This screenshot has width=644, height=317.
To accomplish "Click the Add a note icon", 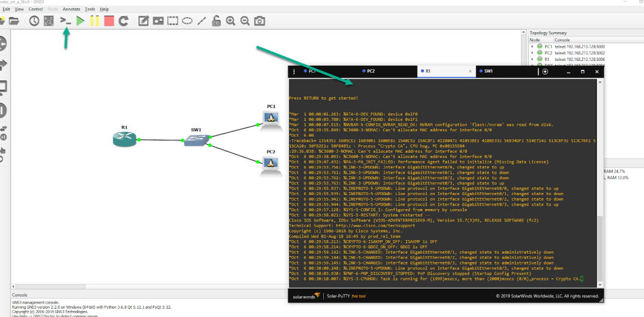I will pyautogui.click(x=144, y=21).
